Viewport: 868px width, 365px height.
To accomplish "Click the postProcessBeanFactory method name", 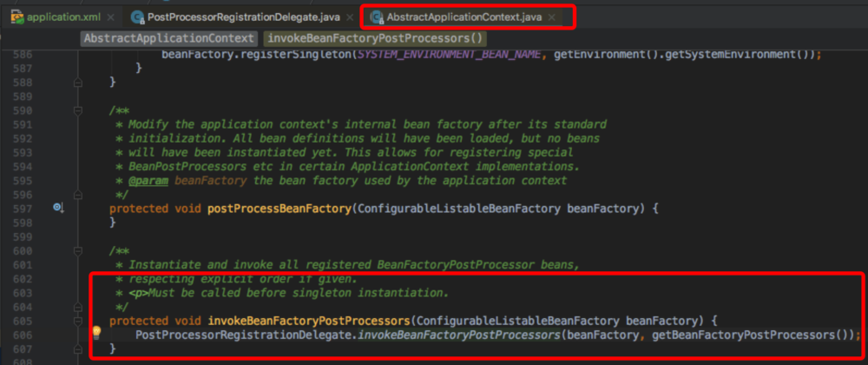I will coord(279,209).
